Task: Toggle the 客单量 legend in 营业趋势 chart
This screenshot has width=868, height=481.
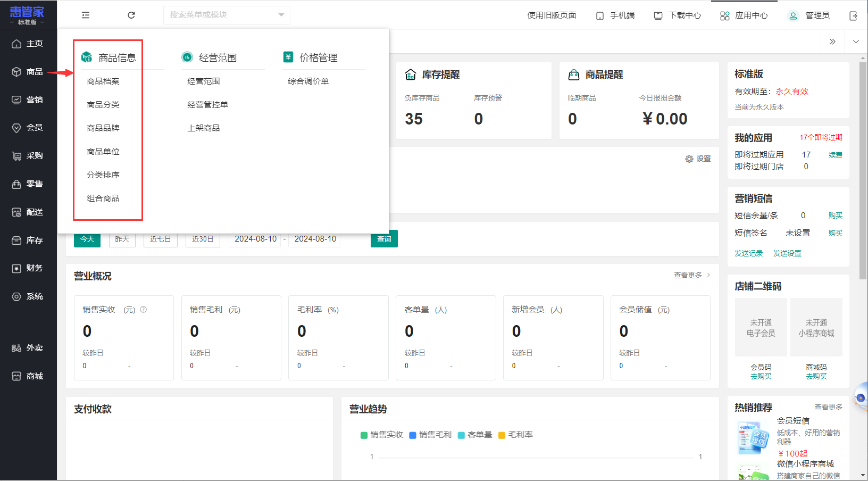Action: click(475, 435)
